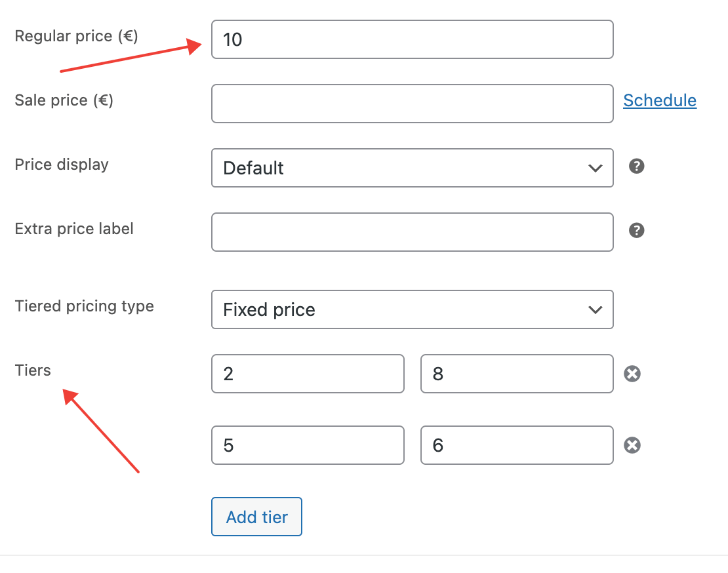Click the first tier quantity field showing 2
Screen dimensions: 728x573
pyautogui.click(x=308, y=374)
